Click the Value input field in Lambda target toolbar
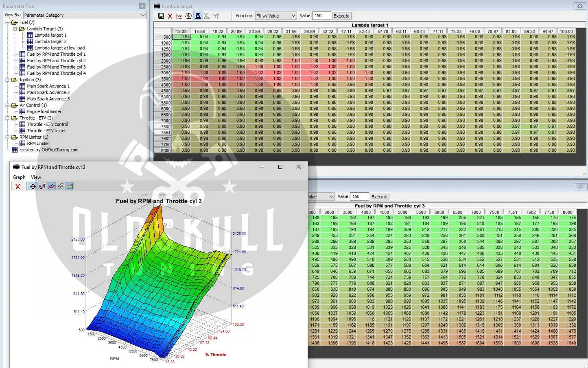The width and height of the screenshot is (588, 368). [x=321, y=16]
